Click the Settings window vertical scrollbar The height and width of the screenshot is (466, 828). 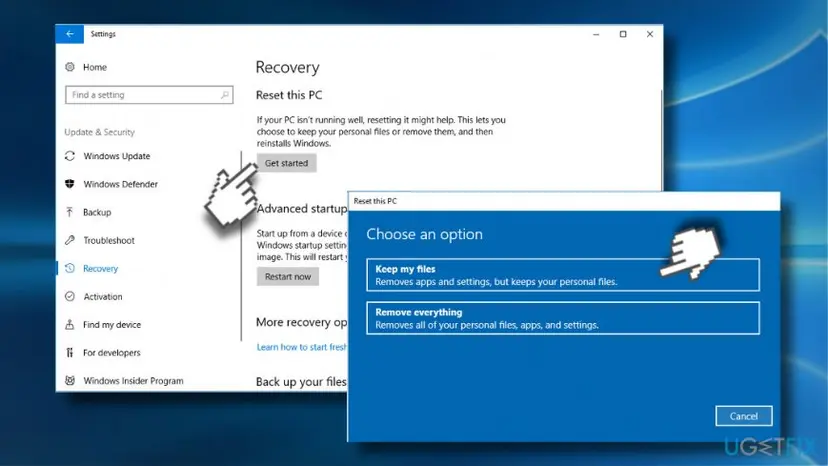(661, 140)
